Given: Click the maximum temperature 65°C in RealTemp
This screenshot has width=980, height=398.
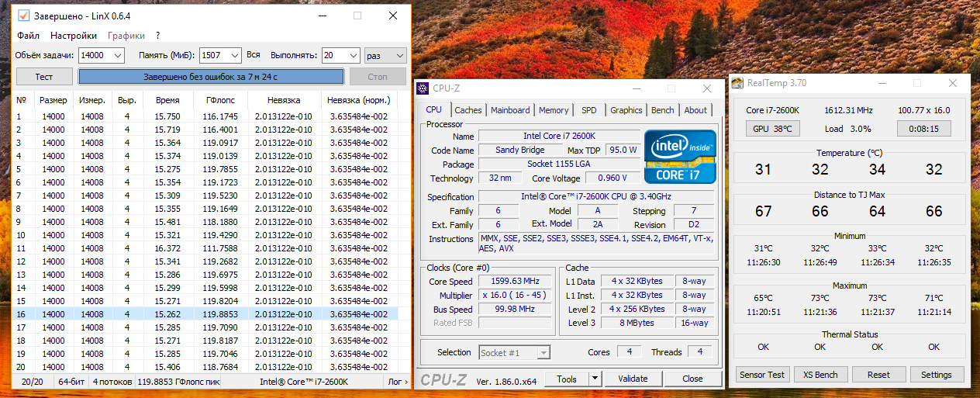Looking at the screenshot, I should point(764,298).
